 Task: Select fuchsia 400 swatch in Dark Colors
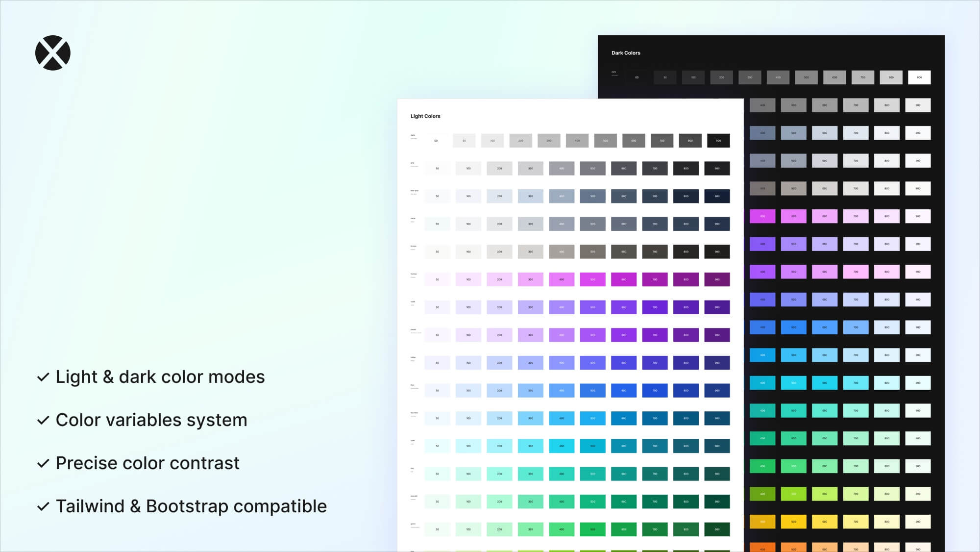(762, 216)
